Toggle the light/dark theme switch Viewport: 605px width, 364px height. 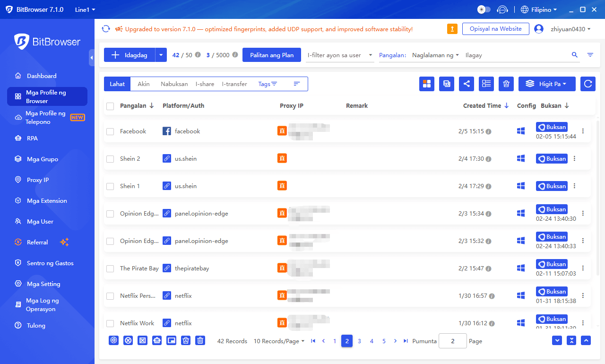click(484, 9)
